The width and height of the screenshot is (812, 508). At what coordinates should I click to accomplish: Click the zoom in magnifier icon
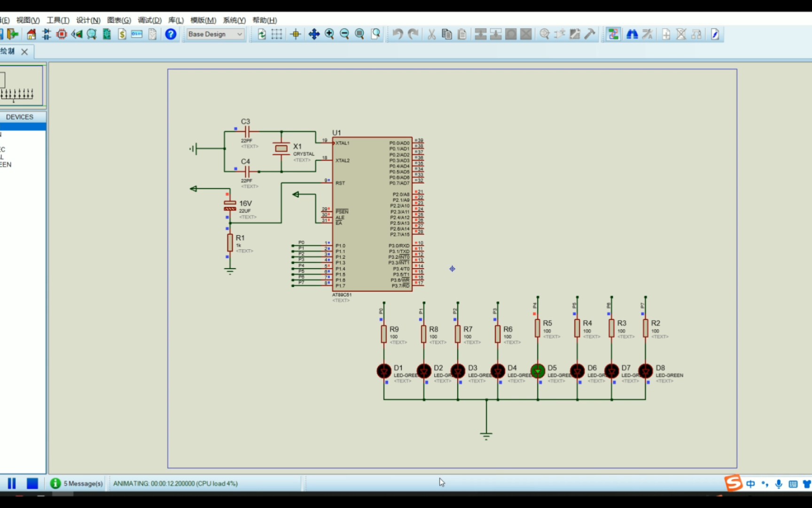(x=329, y=34)
